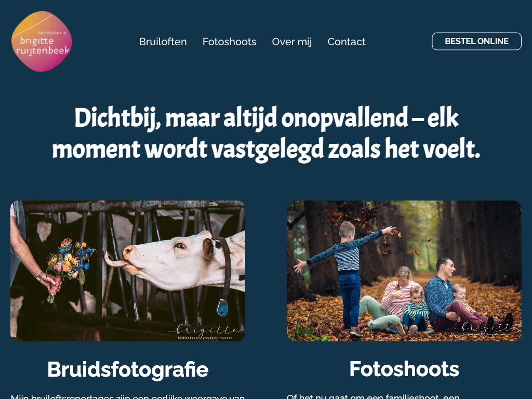The width and height of the screenshot is (532, 399).
Task: Open the Bruiloften menu item
Action: (163, 42)
